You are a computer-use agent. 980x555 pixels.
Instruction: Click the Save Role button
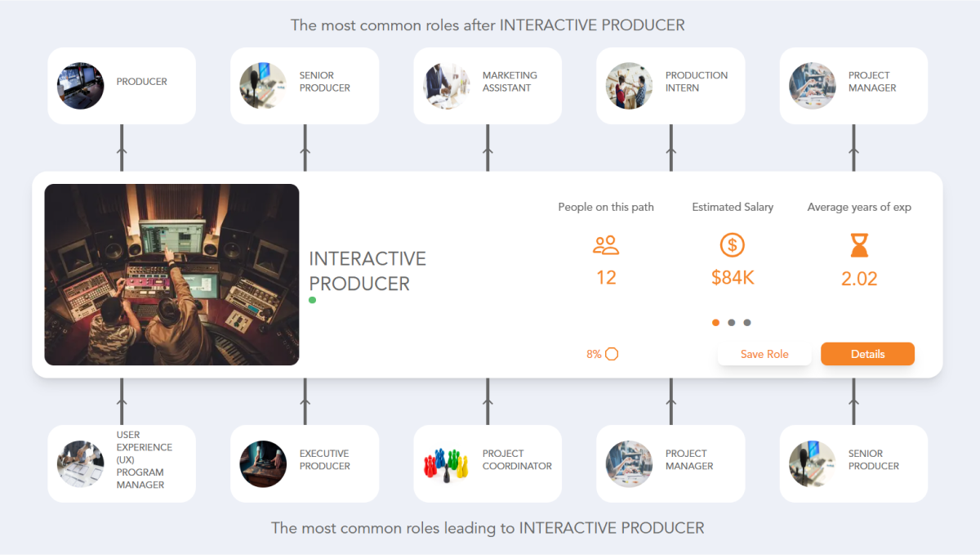coord(764,353)
